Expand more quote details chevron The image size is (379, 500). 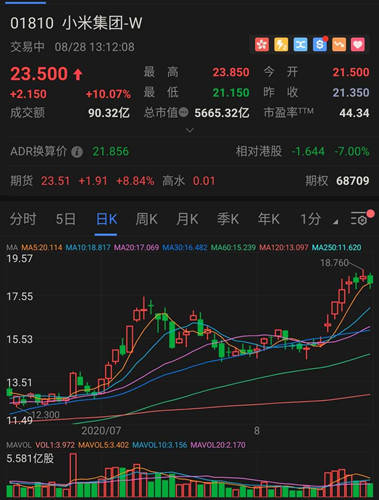click(189, 130)
